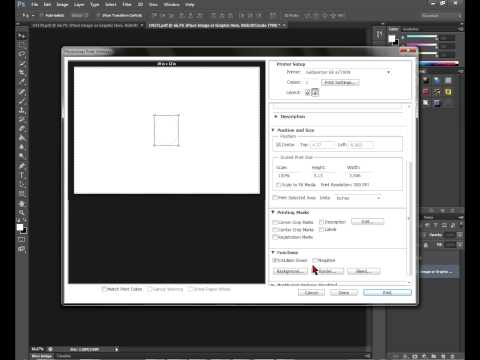
Task: Toggle the Emulsion Down checkbox
Action: click(x=275, y=260)
